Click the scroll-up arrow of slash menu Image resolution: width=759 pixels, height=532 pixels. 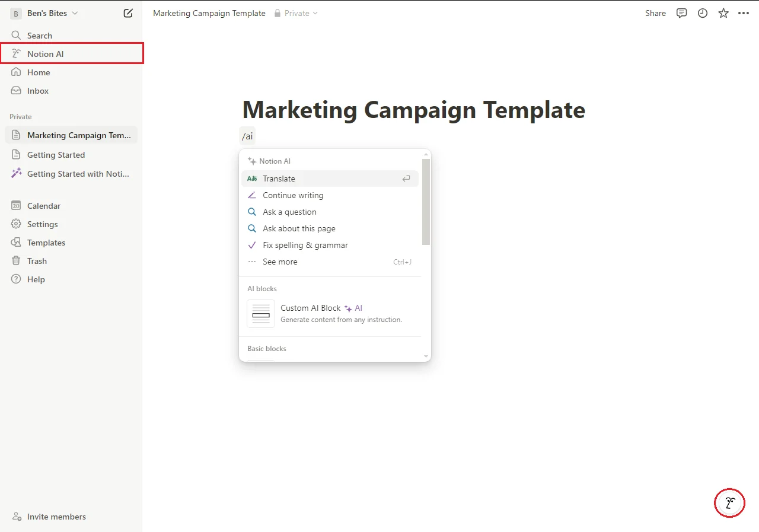point(426,154)
